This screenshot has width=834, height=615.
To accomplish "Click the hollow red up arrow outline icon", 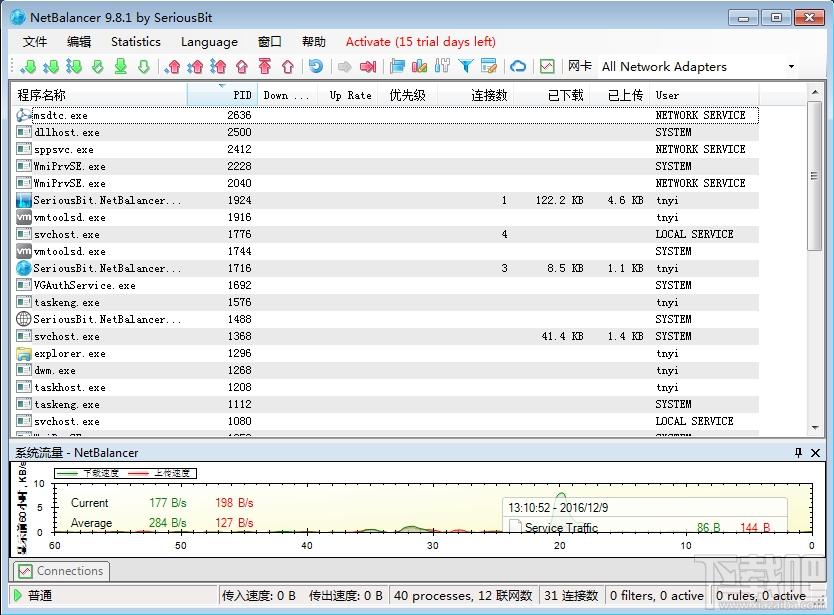I will point(288,67).
